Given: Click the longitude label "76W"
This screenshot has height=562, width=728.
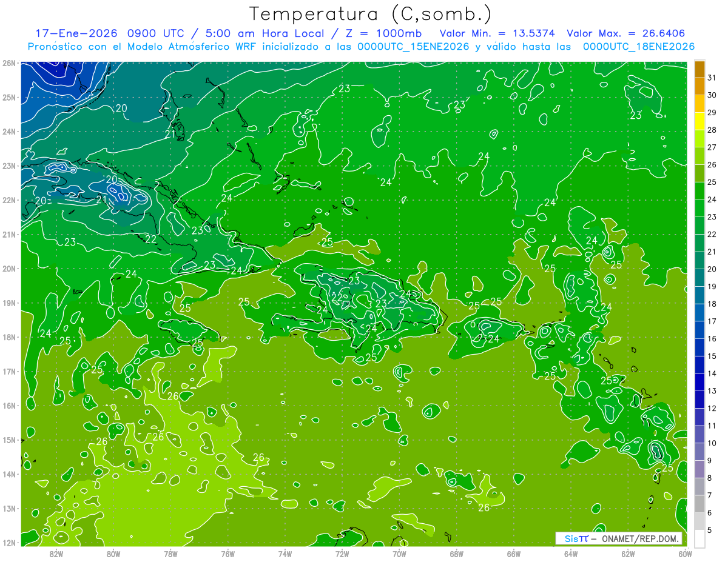Looking at the screenshot, I should 228,554.
